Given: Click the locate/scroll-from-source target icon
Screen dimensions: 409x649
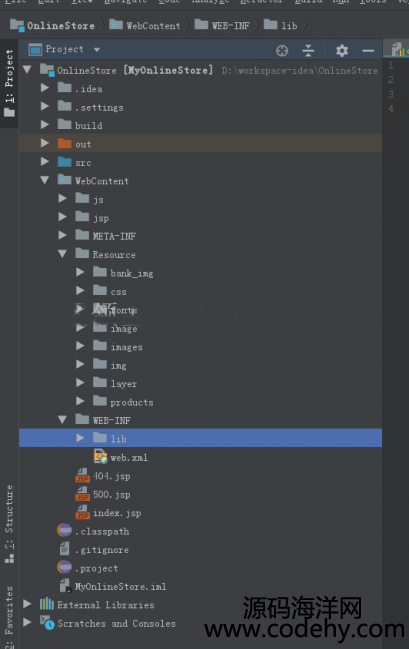Looking at the screenshot, I should point(282,50).
